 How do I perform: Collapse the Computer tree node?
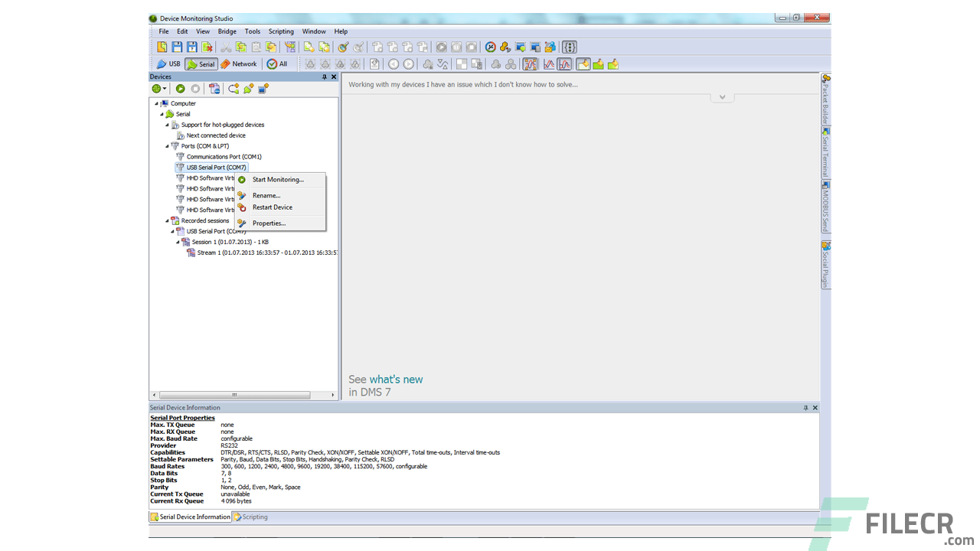156,103
